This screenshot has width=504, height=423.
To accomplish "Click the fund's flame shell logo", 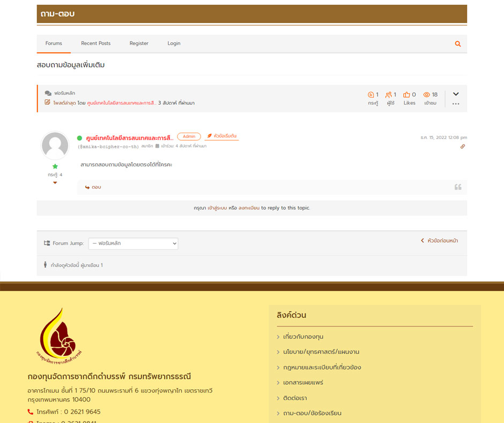I will pos(59,337).
